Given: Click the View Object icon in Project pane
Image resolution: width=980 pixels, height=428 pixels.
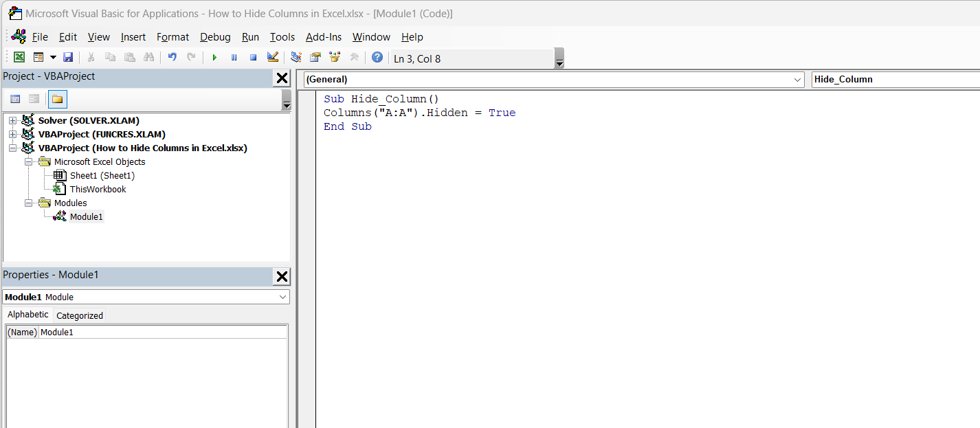Looking at the screenshot, I should pyautogui.click(x=34, y=99).
